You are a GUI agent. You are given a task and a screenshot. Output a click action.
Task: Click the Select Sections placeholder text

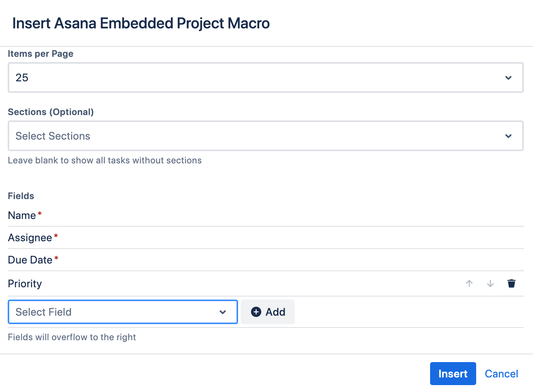click(x=53, y=136)
